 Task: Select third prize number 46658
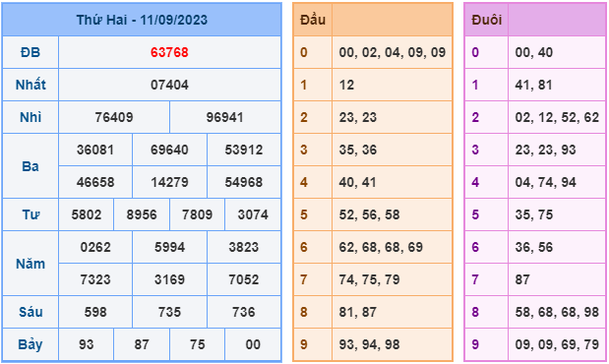95,182
